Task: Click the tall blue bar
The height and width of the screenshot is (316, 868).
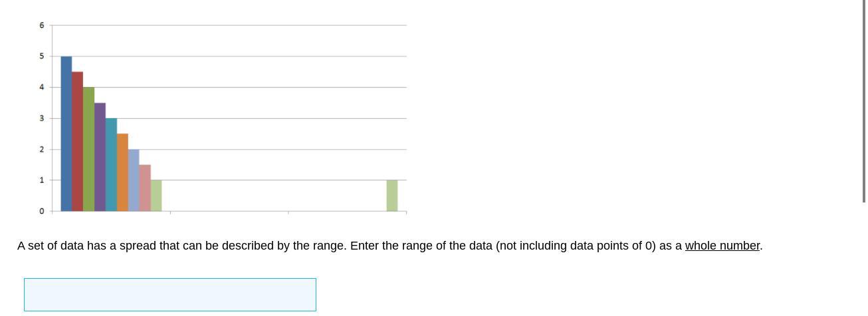Action: [66, 134]
